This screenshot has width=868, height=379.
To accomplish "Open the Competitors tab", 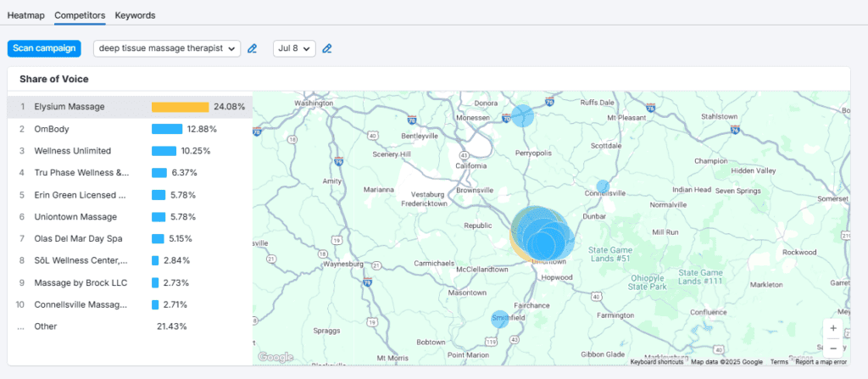I will coord(80,15).
